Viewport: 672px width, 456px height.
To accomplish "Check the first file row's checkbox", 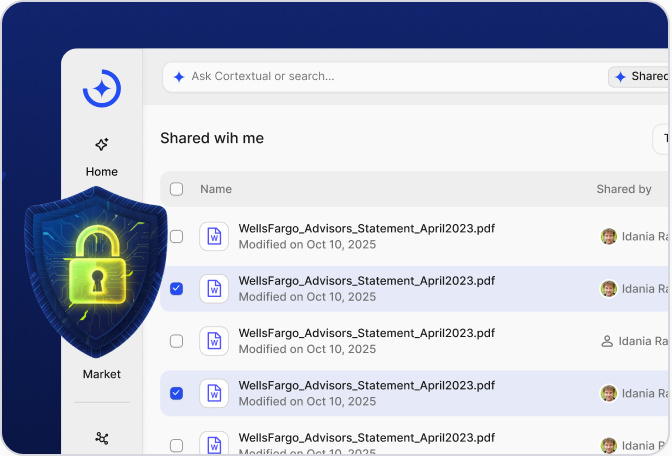I will 177,237.
